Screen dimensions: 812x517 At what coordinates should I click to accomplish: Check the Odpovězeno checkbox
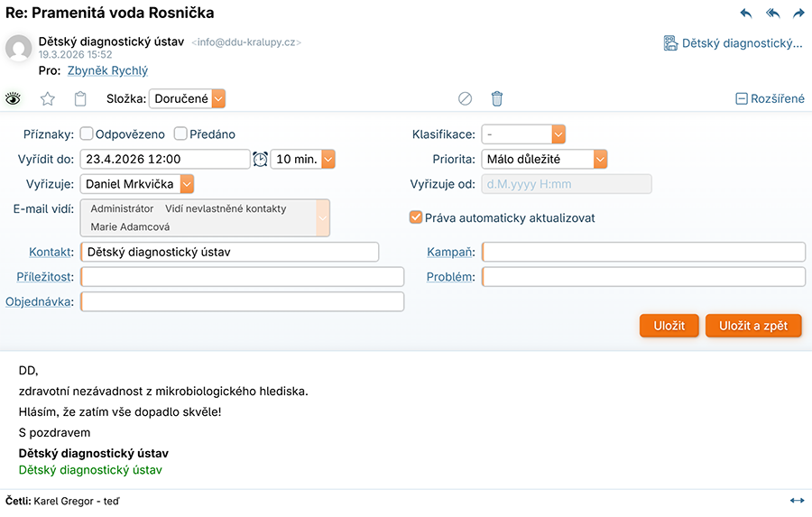coord(87,134)
